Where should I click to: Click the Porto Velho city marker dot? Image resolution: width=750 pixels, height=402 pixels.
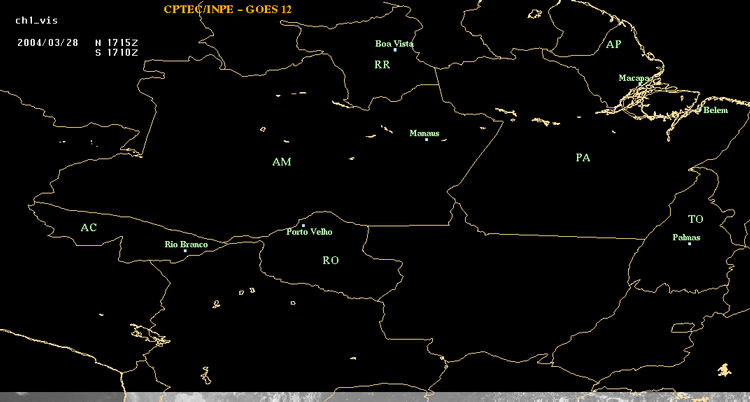[303, 225]
